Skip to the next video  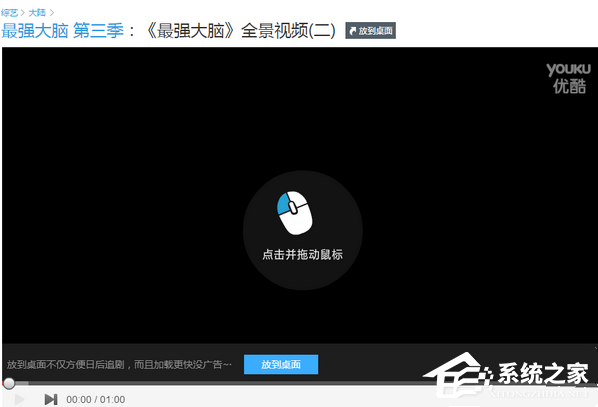click(x=51, y=399)
